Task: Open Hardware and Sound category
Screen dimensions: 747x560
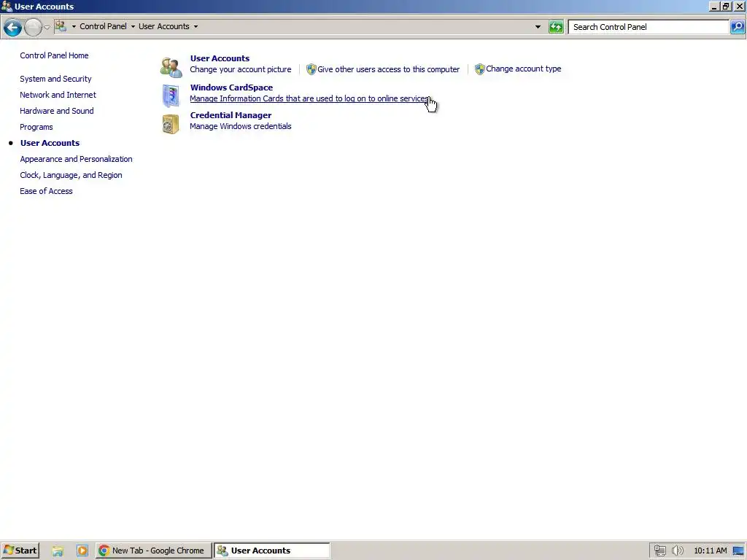Action: click(x=57, y=111)
